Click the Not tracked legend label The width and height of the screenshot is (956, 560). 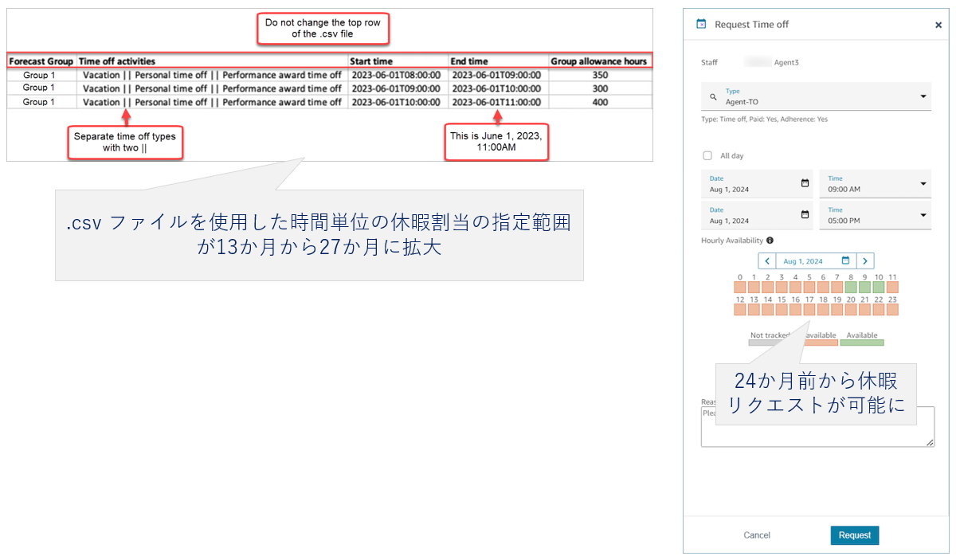click(x=770, y=335)
